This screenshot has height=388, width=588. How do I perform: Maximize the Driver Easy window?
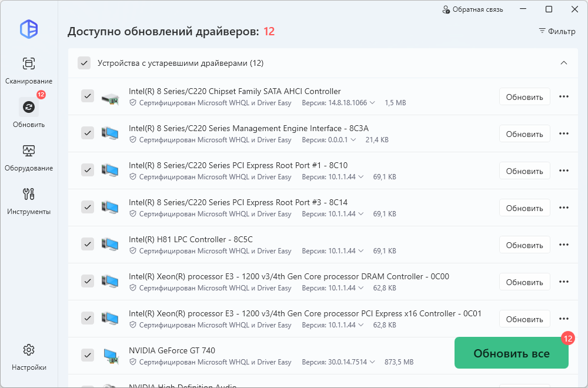pyautogui.click(x=549, y=9)
